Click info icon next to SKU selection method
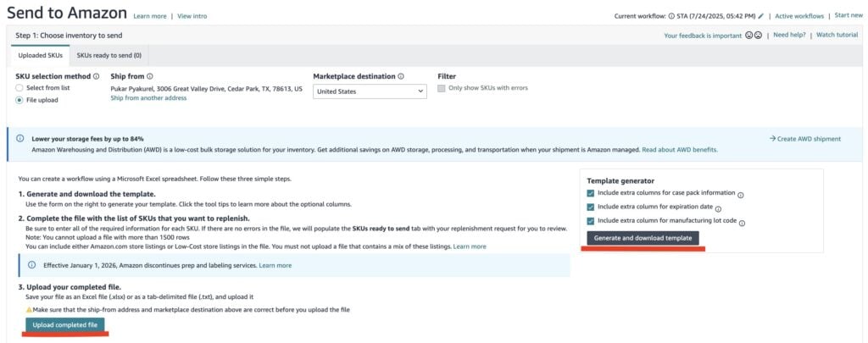 (96, 76)
